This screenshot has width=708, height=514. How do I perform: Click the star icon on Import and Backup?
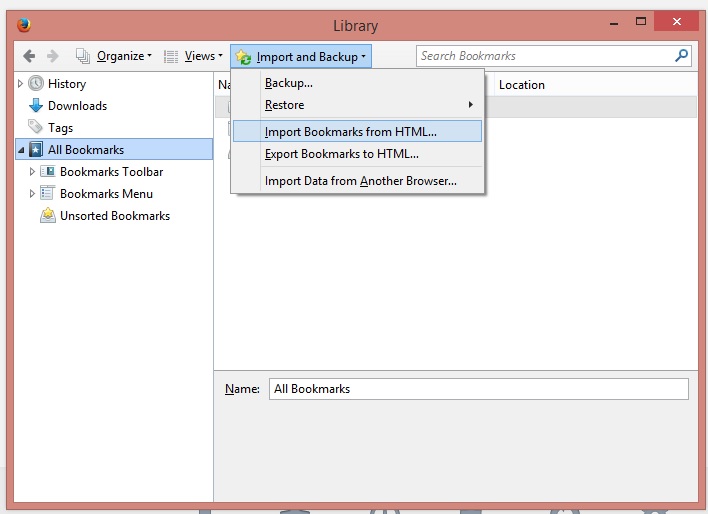click(243, 57)
